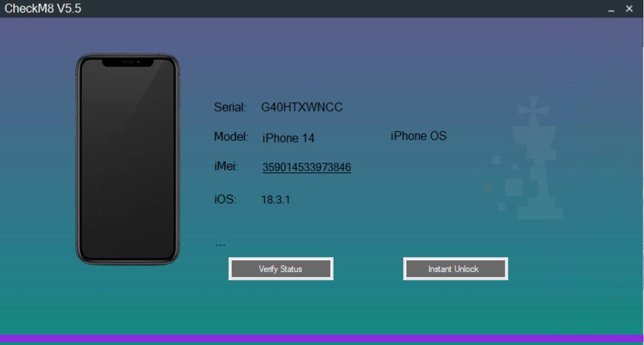Image resolution: width=644 pixels, height=345 pixels.
Task: Click the Serial: field label
Action: point(230,107)
